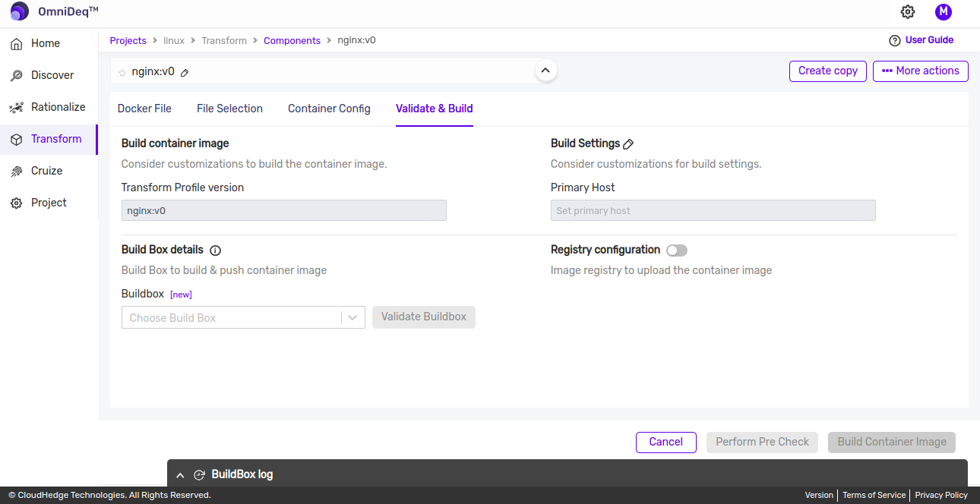Click the Discover magnifier icon
This screenshot has height=504, width=980.
(16, 76)
